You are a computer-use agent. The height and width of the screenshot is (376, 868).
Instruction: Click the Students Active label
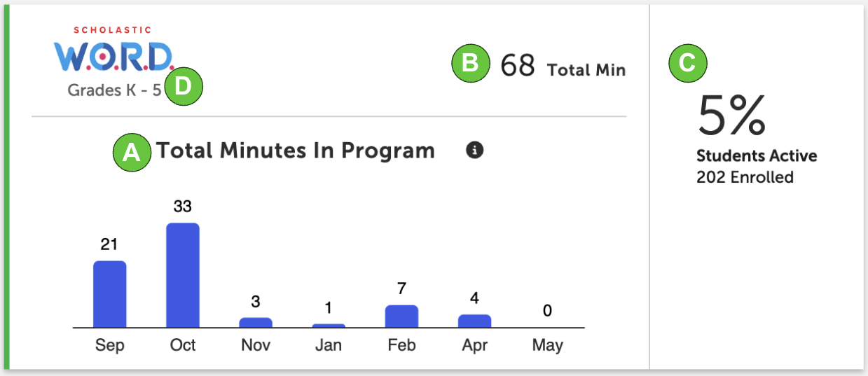click(757, 155)
